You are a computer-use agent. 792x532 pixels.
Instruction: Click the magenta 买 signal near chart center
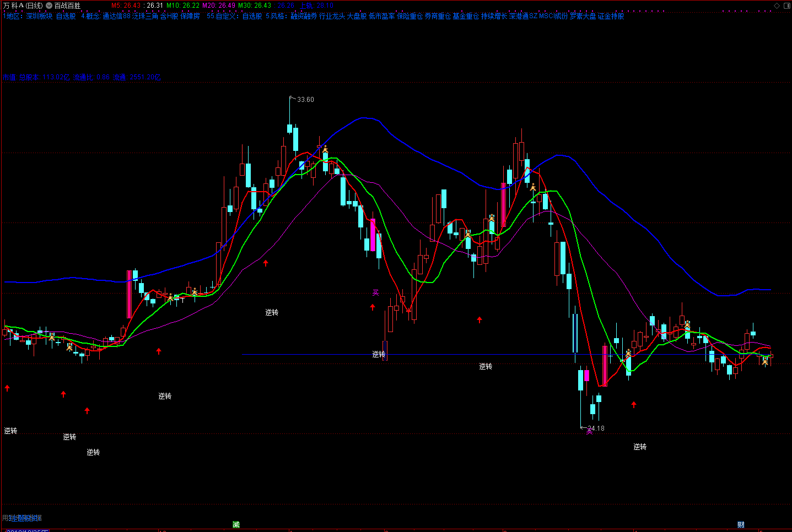(376, 293)
